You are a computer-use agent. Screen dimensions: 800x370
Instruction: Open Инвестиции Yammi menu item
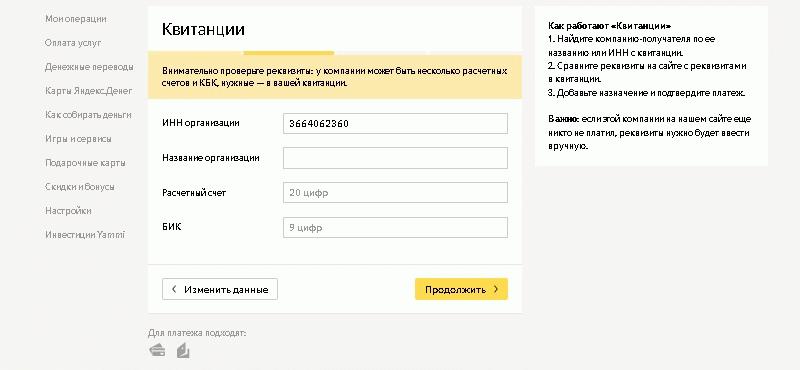[85, 235]
